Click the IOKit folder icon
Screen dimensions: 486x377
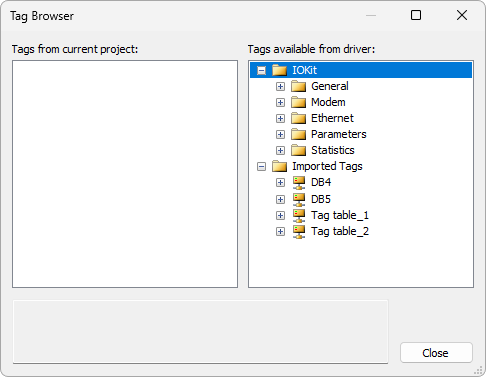(279, 70)
